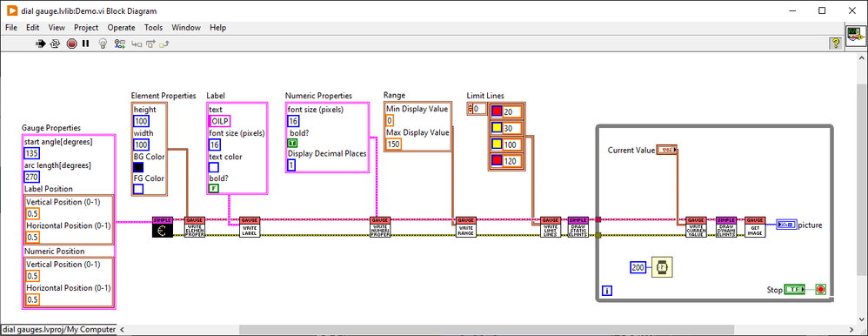Screen dimensions: 868x336
Task: Open the Tools menu
Action: coord(153,27)
